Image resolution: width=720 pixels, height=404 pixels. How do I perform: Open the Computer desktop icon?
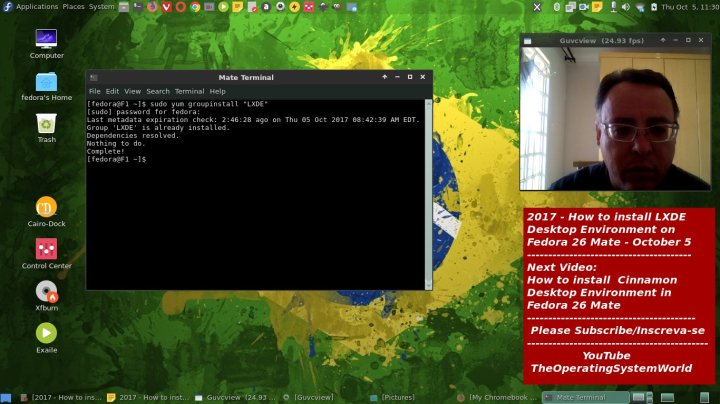pos(46,44)
